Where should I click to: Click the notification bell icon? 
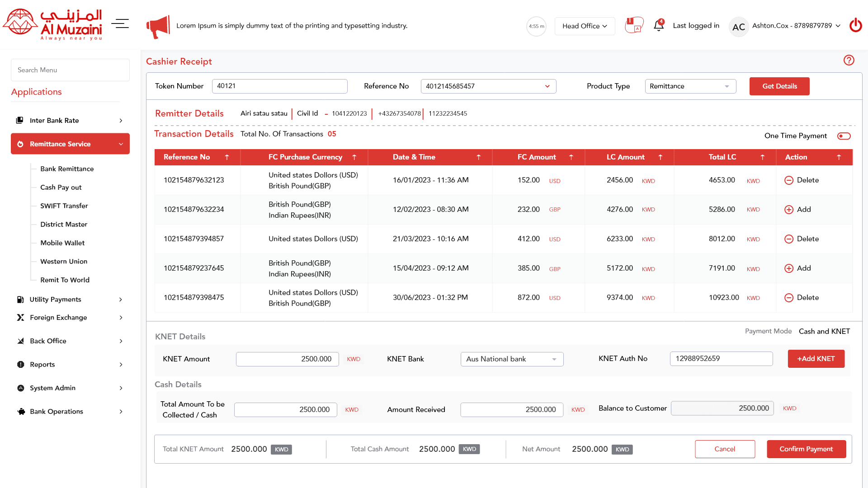(659, 25)
